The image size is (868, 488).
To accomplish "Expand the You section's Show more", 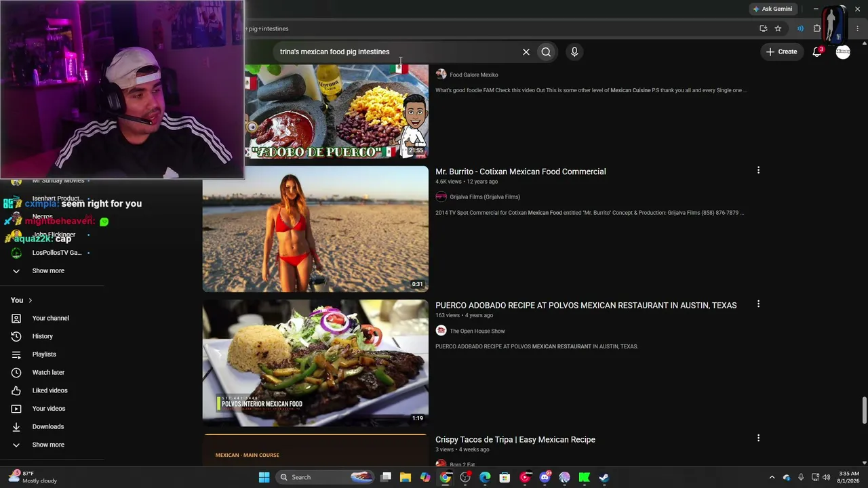I will [x=48, y=445].
